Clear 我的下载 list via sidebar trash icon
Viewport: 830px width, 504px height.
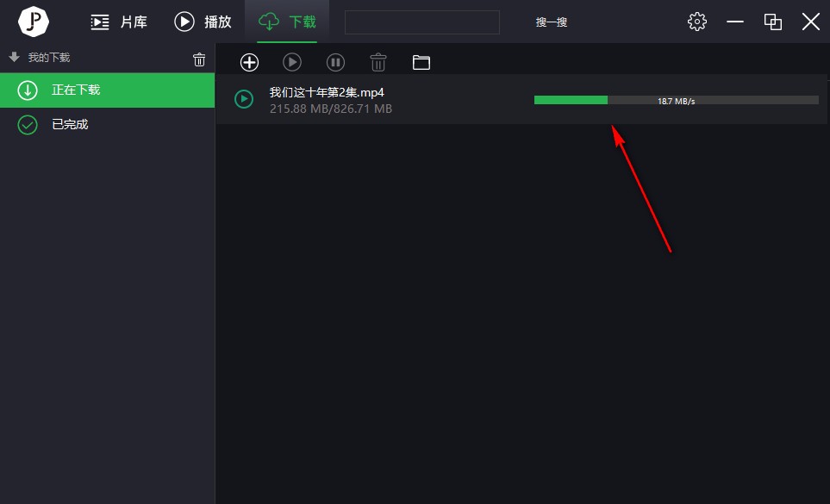point(199,59)
